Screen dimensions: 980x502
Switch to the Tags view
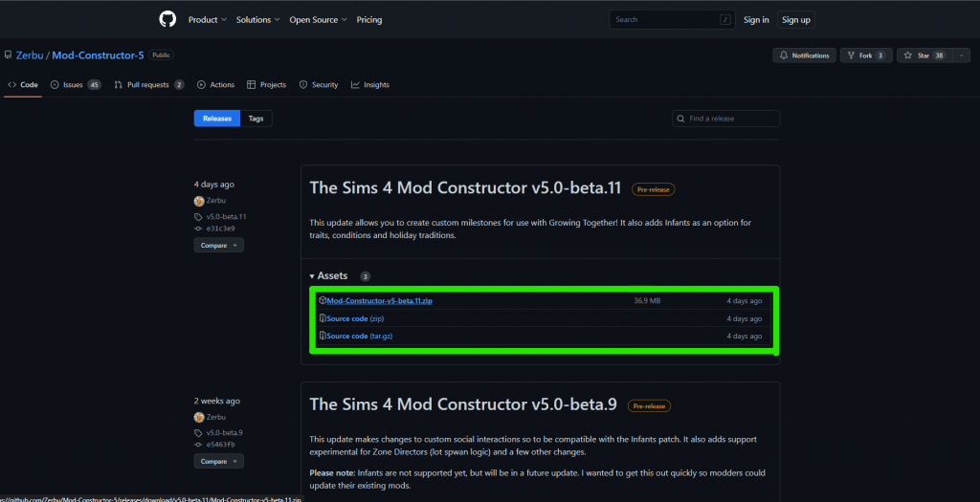(x=256, y=119)
